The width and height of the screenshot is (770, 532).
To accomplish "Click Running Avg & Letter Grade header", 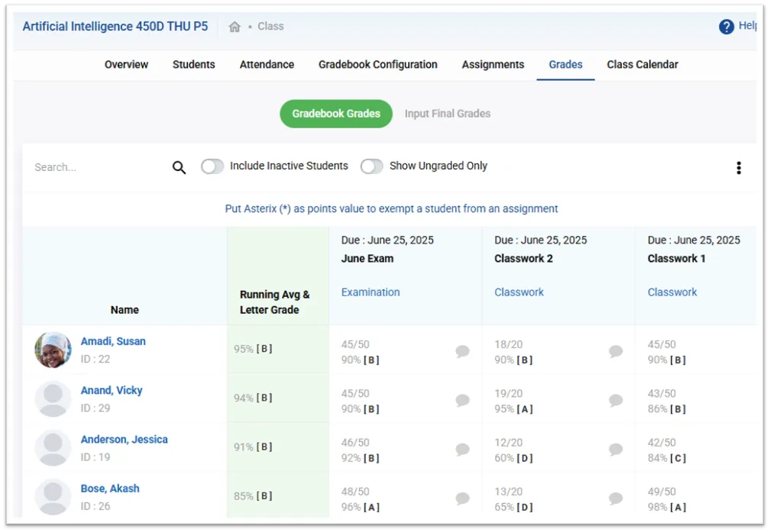I will (x=274, y=302).
